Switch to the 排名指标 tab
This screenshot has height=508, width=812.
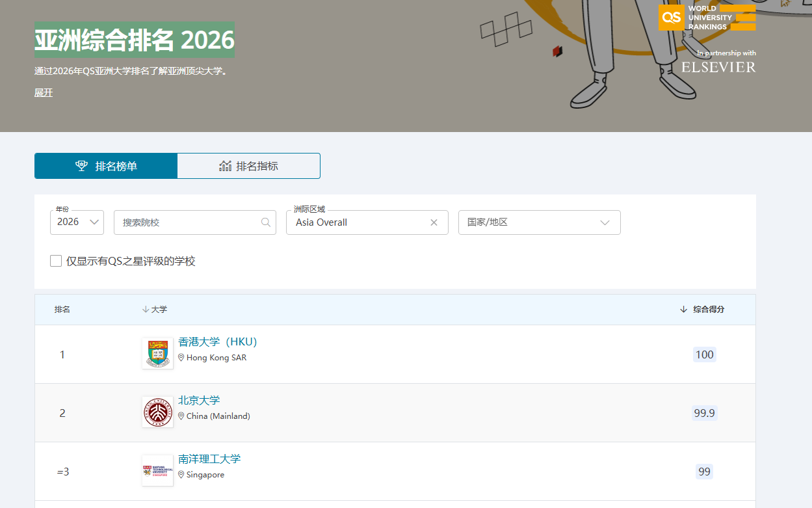(248, 166)
